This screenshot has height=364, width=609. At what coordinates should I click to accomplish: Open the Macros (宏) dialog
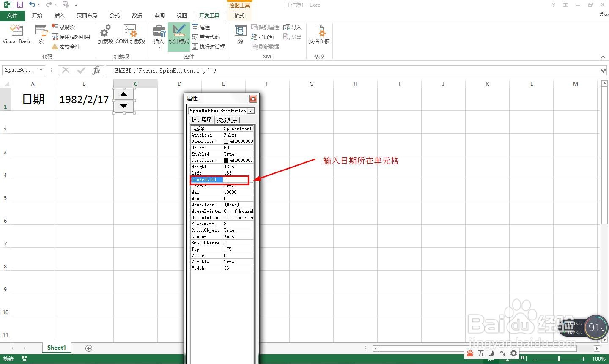click(41, 34)
